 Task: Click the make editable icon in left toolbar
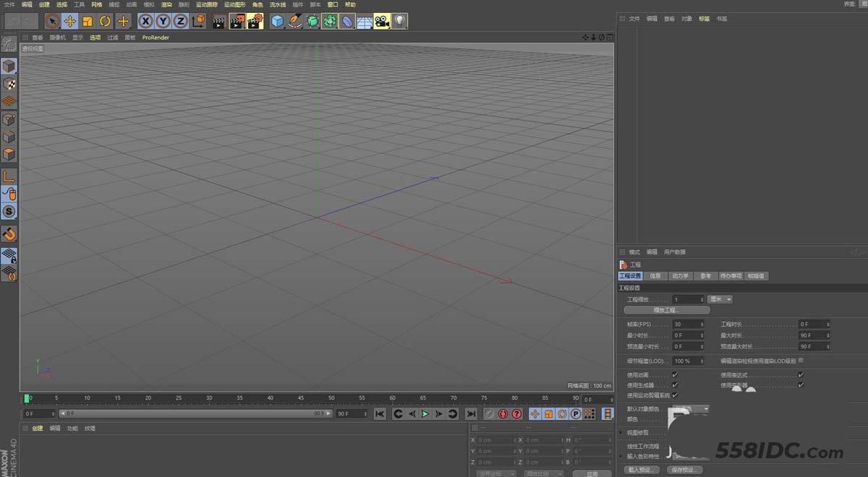pos(9,44)
